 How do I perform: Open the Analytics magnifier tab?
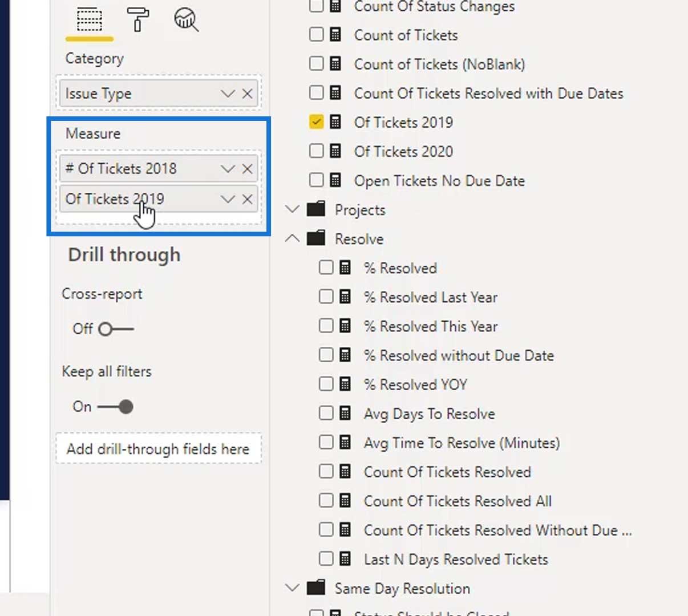[x=186, y=19]
